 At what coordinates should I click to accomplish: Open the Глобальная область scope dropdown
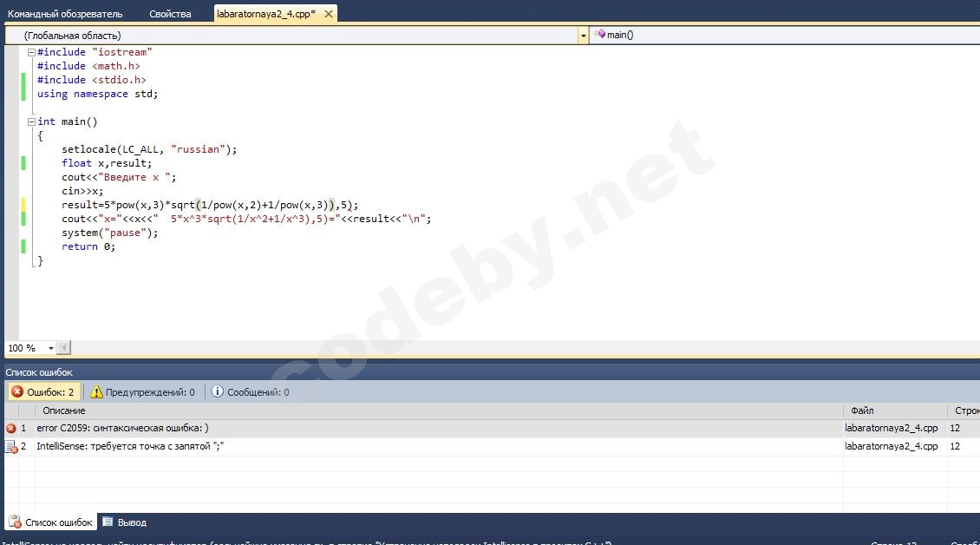(583, 36)
